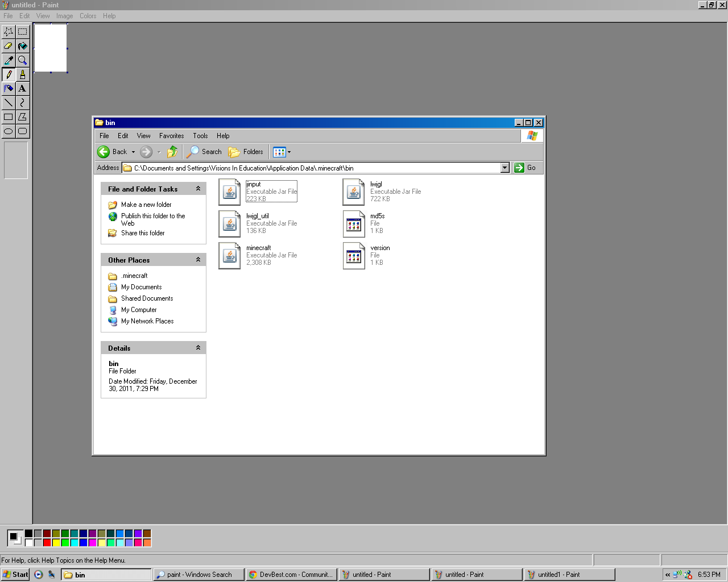The width and height of the screenshot is (728, 582).
Task: Pick the Text tool in Paint
Action: click(x=22, y=89)
